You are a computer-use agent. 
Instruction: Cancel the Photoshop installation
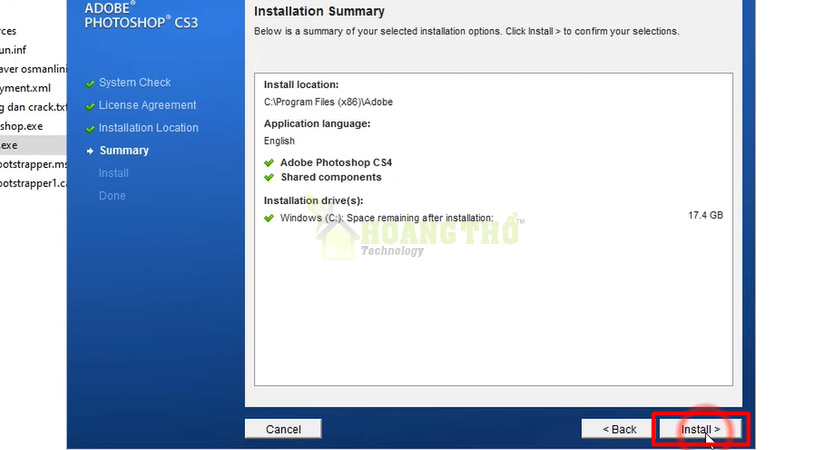pyautogui.click(x=283, y=429)
